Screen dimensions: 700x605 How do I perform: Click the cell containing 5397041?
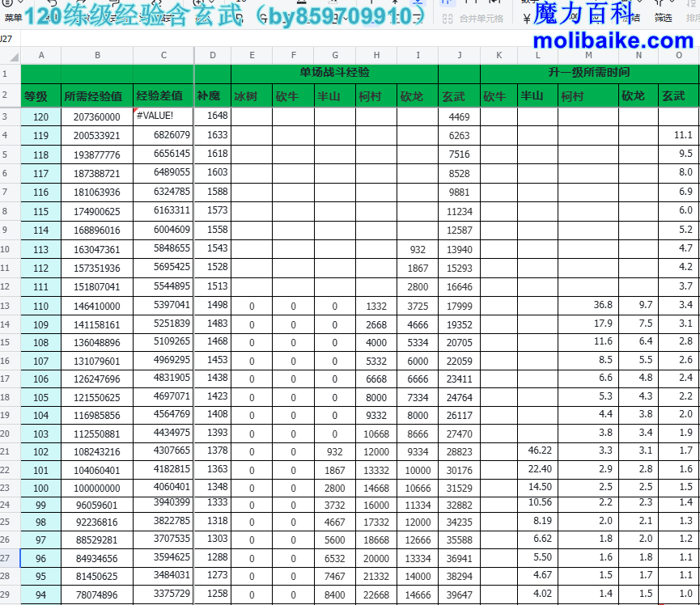(163, 305)
